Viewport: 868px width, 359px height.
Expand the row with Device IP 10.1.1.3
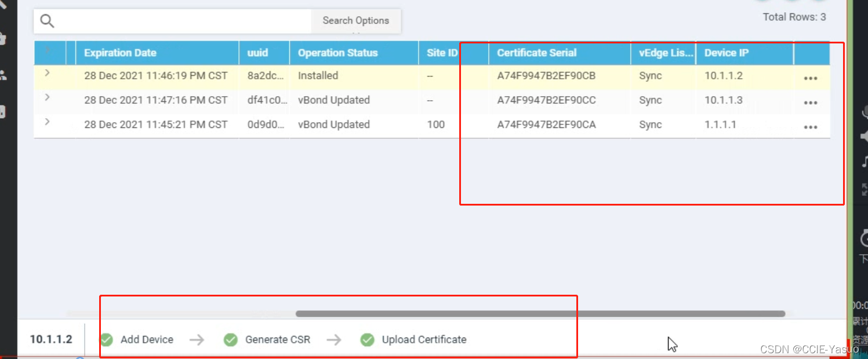click(x=48, y=97)
